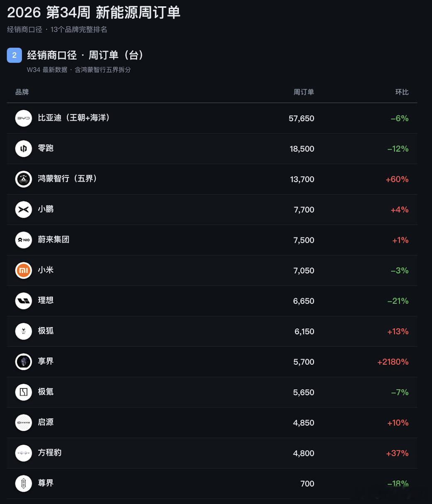This screenshot has width=432, height=504.
Task: Click the 方程豹 brand logo
Action: pos(24,453)
